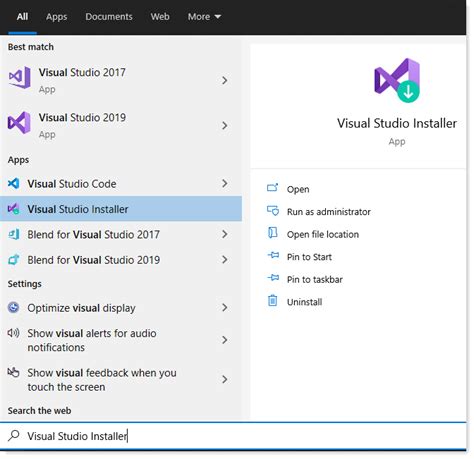Image resolution: width=474 pixels, height=459 pixels.
Task: Click the Blend for Visual Studio 2019 icon
Action: pyautogui.click(x=13, y=260)
